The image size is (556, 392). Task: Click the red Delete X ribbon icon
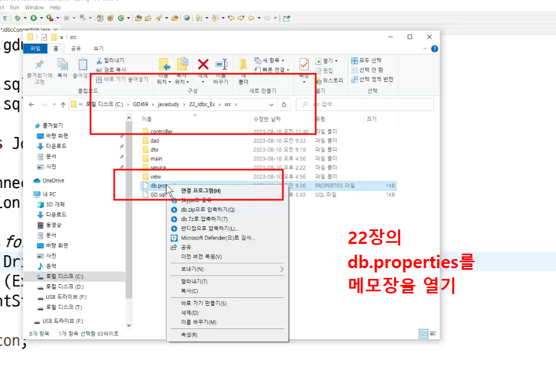point(203,64)
